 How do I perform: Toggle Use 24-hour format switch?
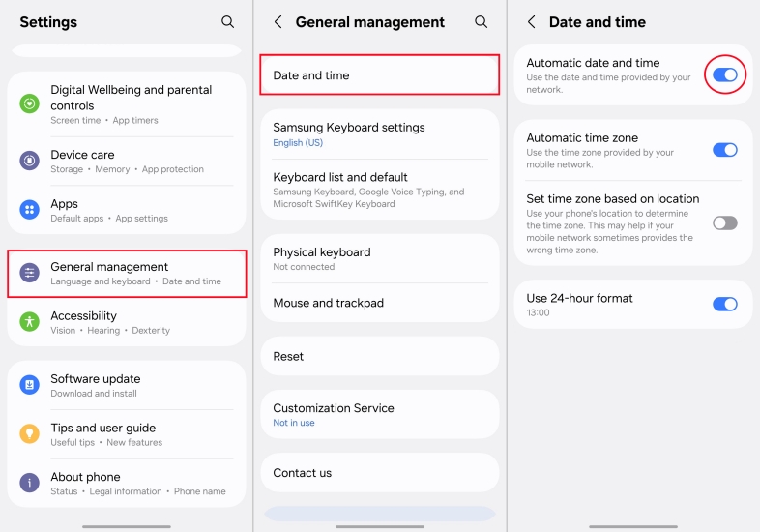pyautogui.click(x=724, y=304)
